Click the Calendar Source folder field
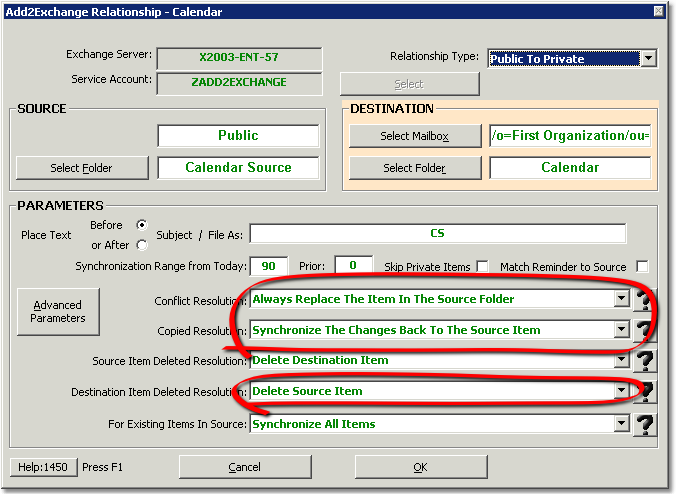 tap(238, 168)
